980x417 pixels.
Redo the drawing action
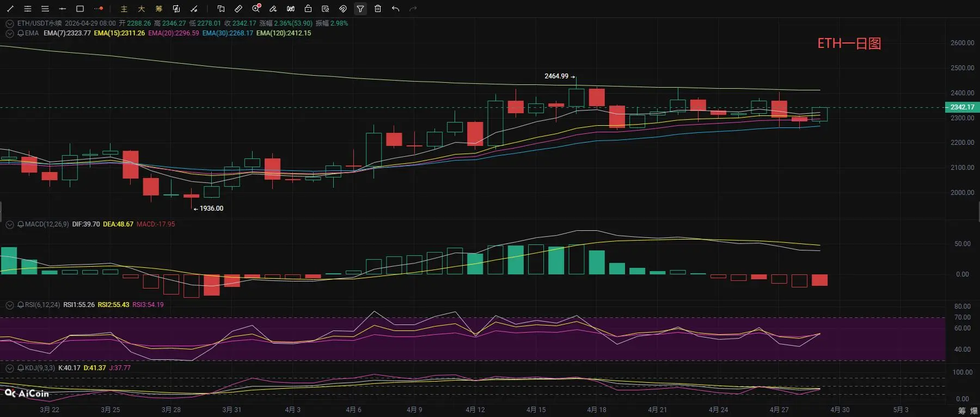[x=413, y=9]
